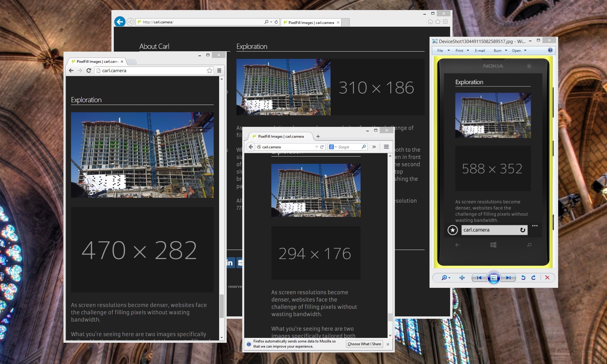Delete the photo with red X
Screen dimensions: 607x364
(547, 278)
